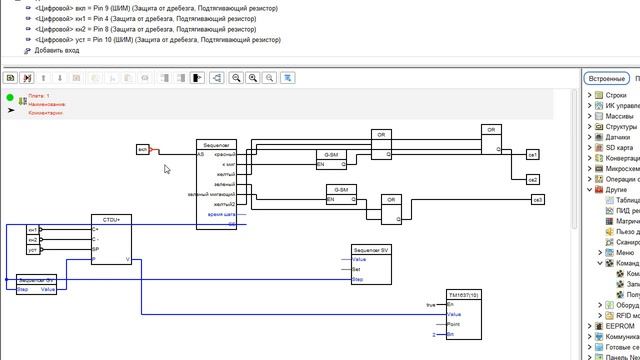Expand the Меню subfolder
The height and width of the screenshot is (360, 640).
[x=600, y=253]
